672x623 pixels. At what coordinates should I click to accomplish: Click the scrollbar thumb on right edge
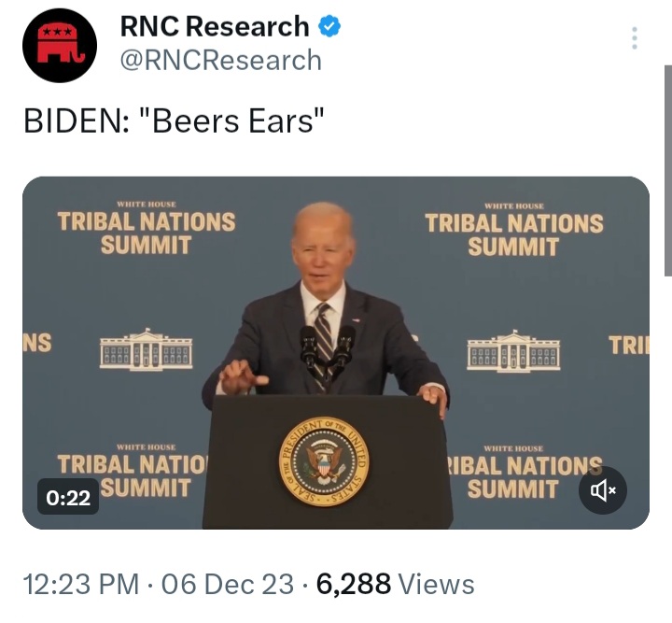point(668,170)
